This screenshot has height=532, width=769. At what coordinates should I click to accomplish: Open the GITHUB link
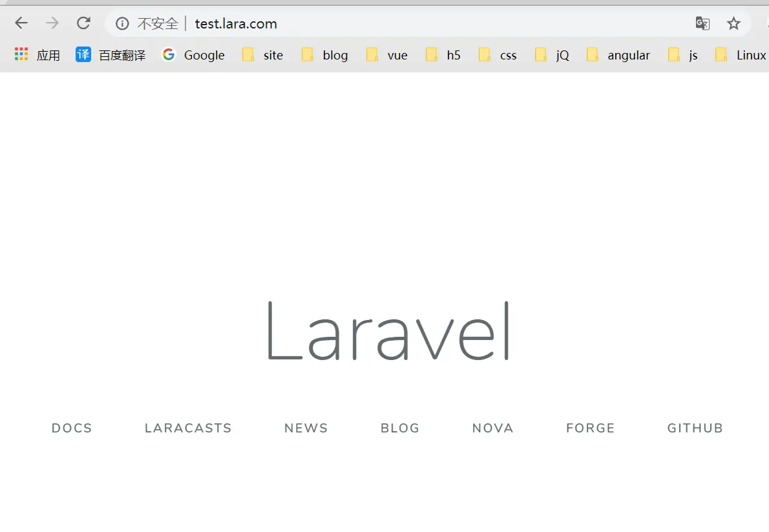click(x=695, y=428)
